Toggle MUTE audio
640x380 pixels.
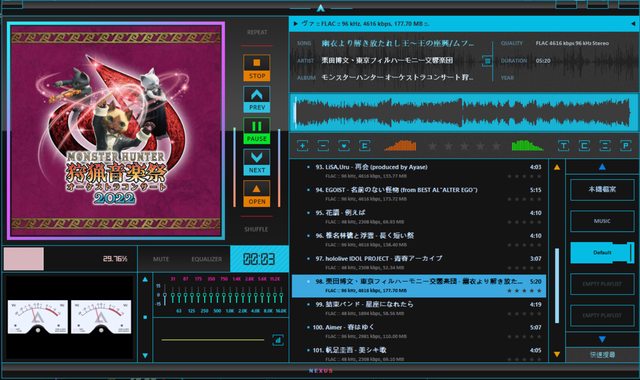pyautogui.click(x=161, y=259)
